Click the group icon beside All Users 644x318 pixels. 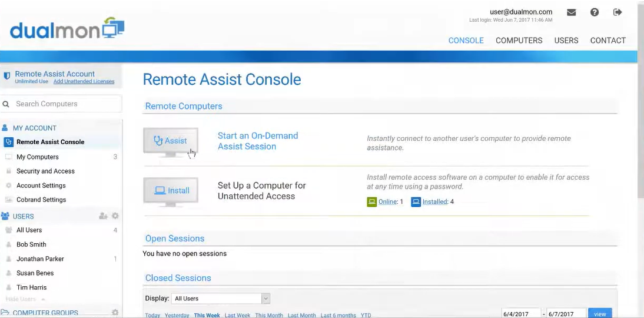click(x=9, y=230)
